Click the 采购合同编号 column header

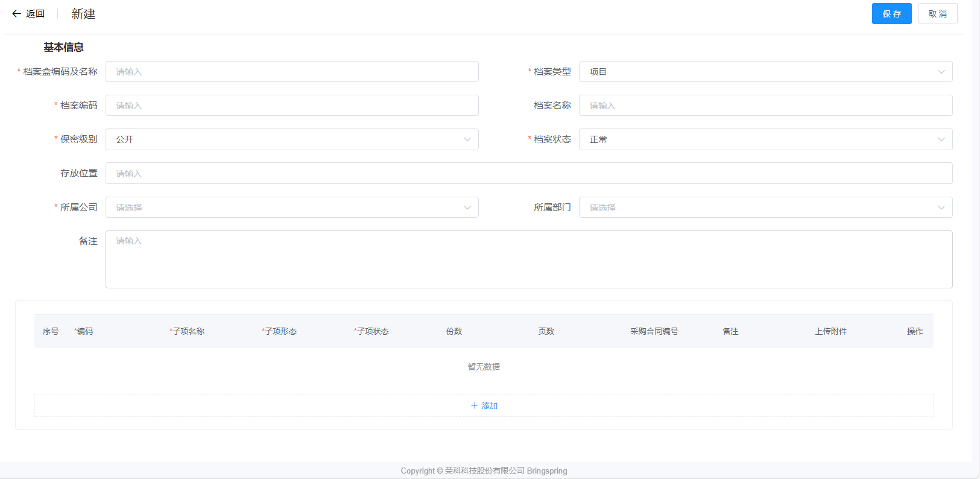coord(654,331)
